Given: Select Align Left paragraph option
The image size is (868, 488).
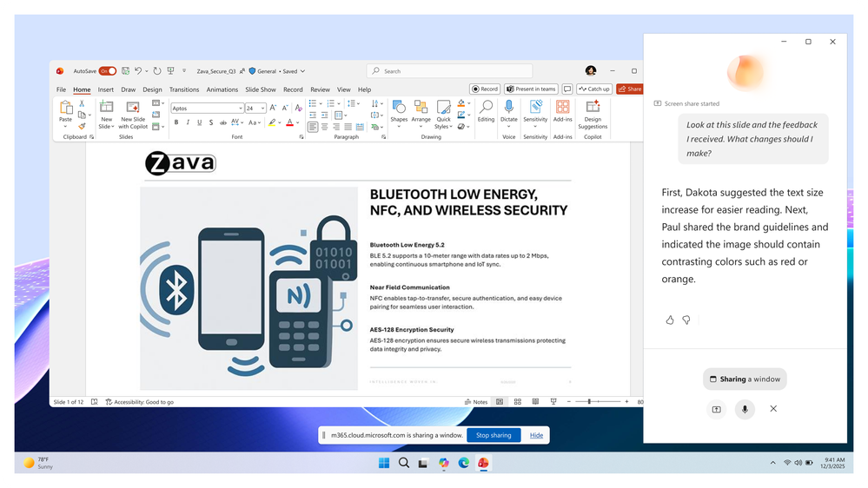Looking at the screenshot, I should 313,127.
